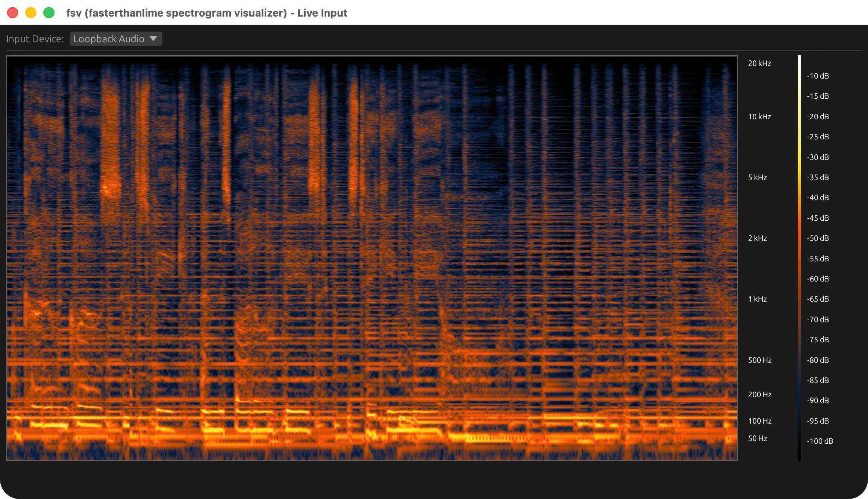Click the -10 dB level scale label
Viewport: 868px width, 499px height.
pyautogui.click(x=817, y=76)
